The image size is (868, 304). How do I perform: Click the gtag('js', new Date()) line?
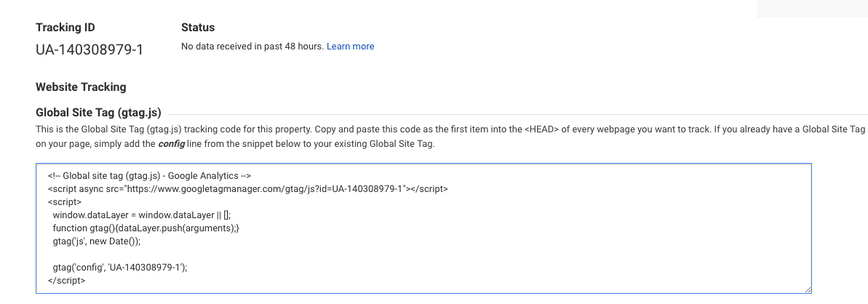pos(97,241)
